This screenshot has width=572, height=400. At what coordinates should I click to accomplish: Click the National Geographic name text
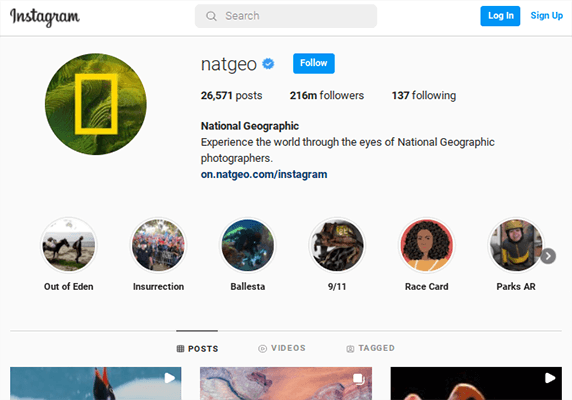(250, 126)
